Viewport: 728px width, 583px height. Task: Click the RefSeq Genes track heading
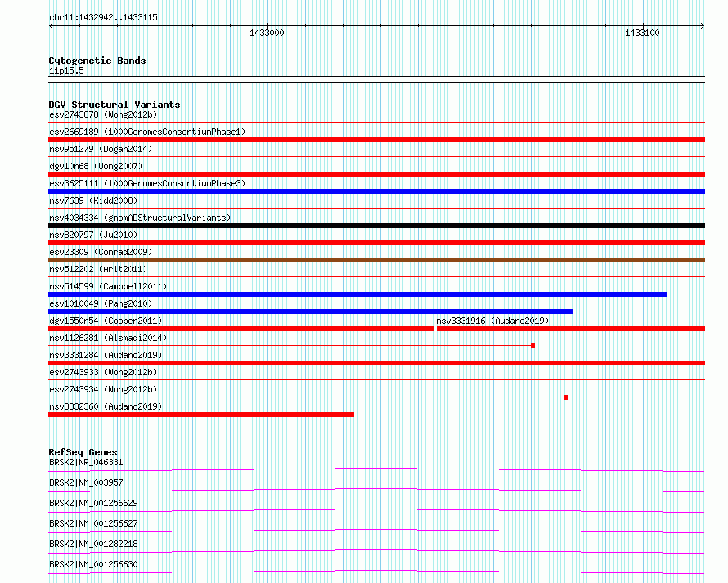click(x=83, y=452)
